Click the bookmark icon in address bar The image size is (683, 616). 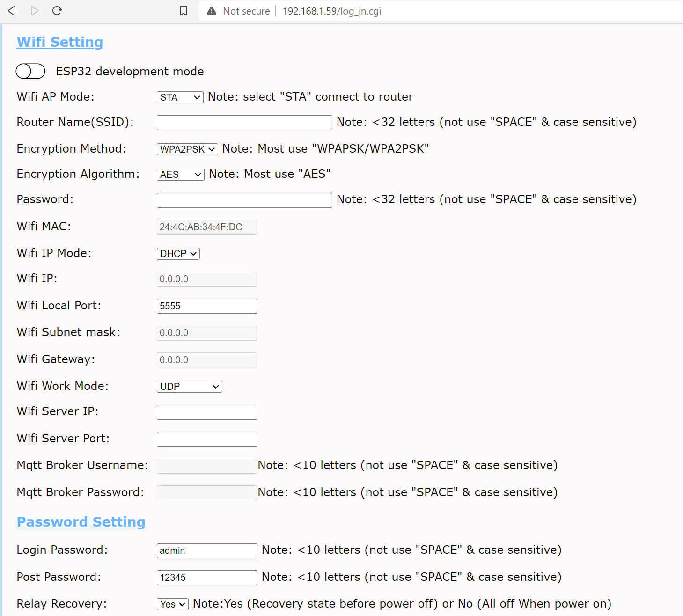(x=184, y=11)
